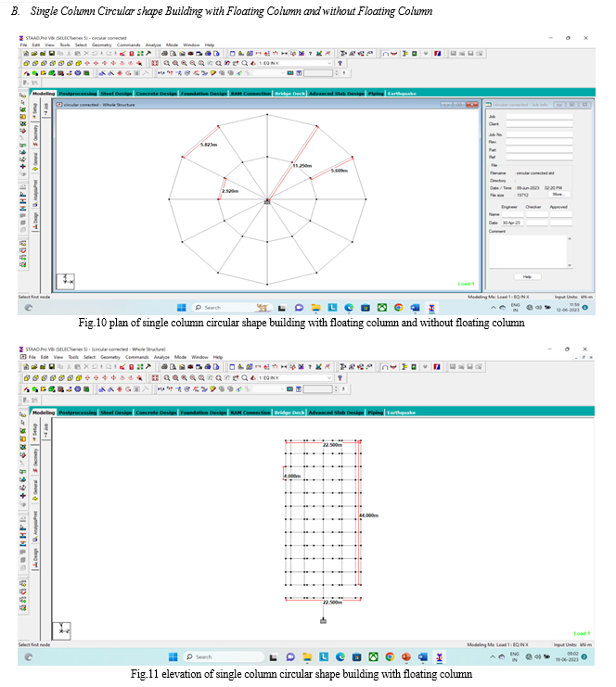This screenshot has height=687, width=616.
Task: Click the More button in Job Info panel
Action: (558, 194)
